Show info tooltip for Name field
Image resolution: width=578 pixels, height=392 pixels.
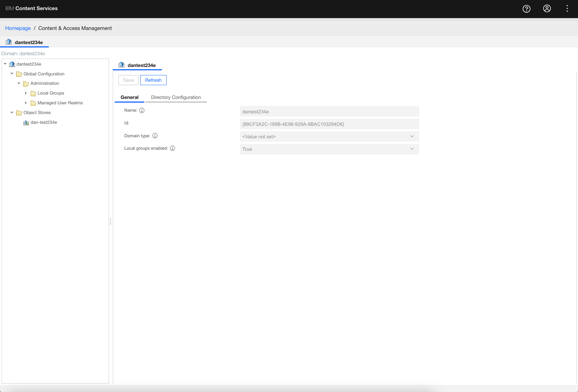coord(142,110)
